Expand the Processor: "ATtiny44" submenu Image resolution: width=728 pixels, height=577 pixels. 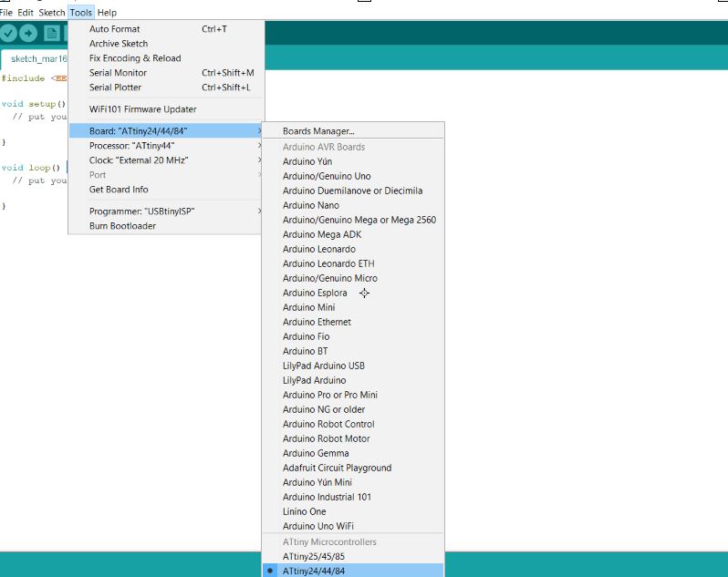coord(166,146)
